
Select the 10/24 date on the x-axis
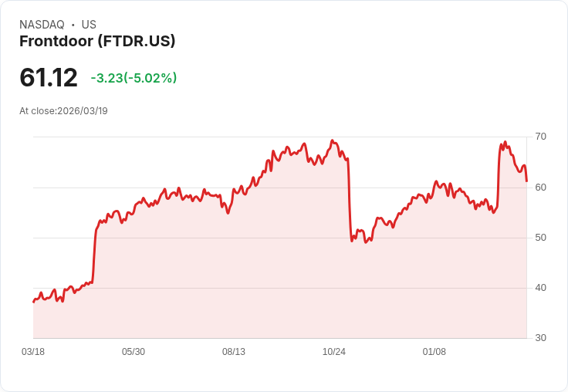pos(334,352)
